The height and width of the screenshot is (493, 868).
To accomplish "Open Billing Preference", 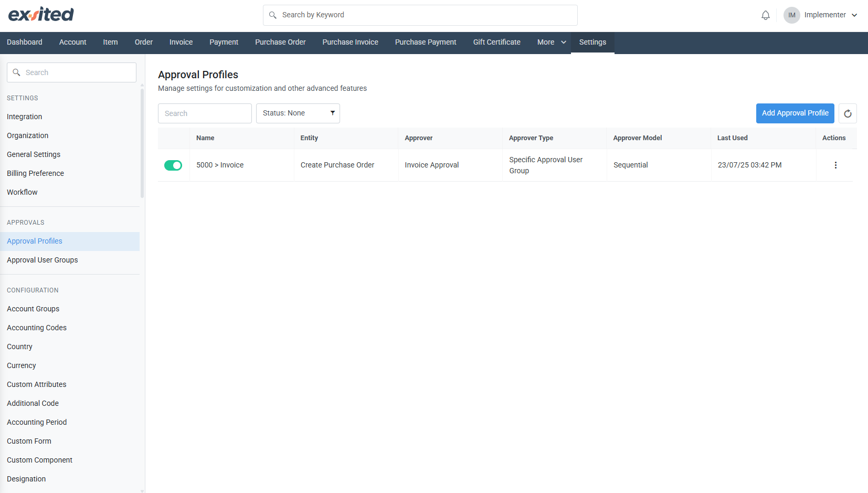I will pyautogui.click(x=70, y=173).
